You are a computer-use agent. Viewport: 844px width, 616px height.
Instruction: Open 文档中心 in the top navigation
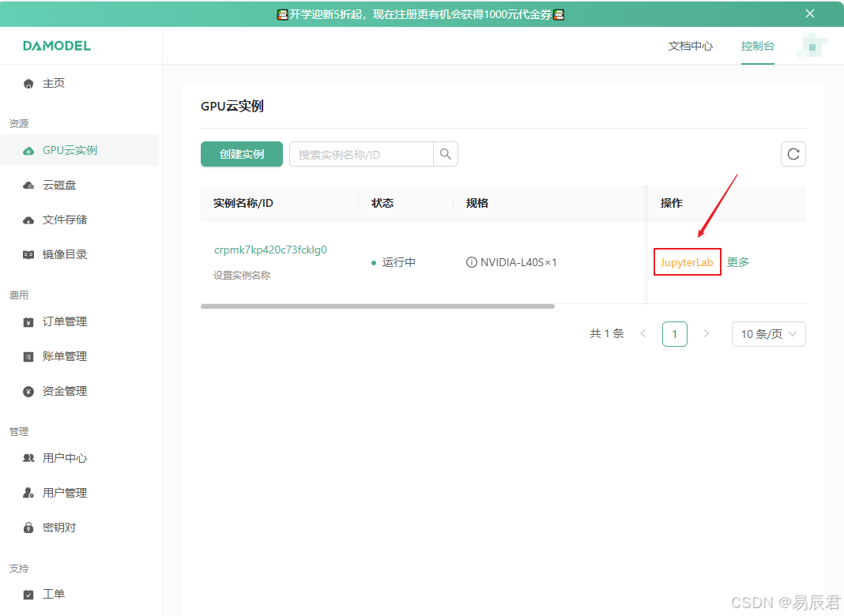pos(690,47)
